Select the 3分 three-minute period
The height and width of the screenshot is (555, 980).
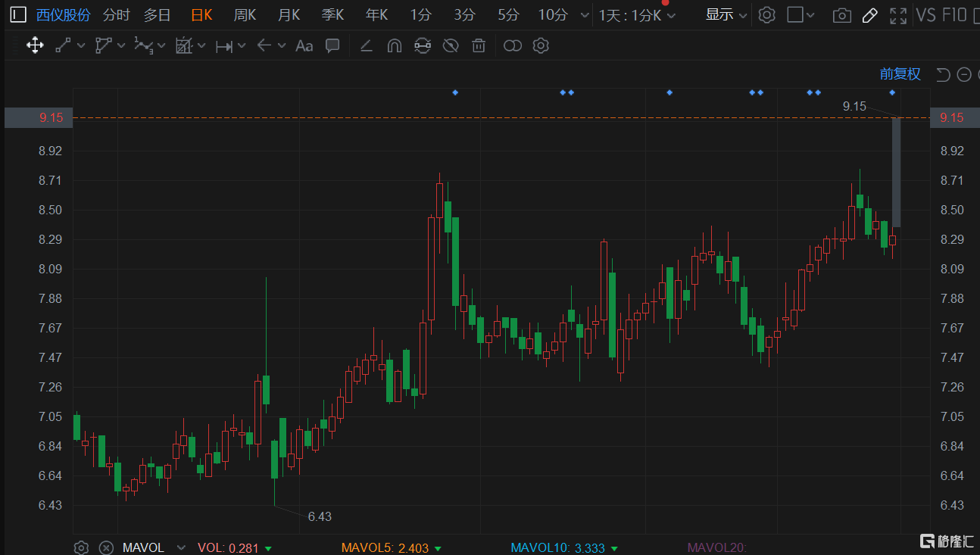[x=465, y=15]
